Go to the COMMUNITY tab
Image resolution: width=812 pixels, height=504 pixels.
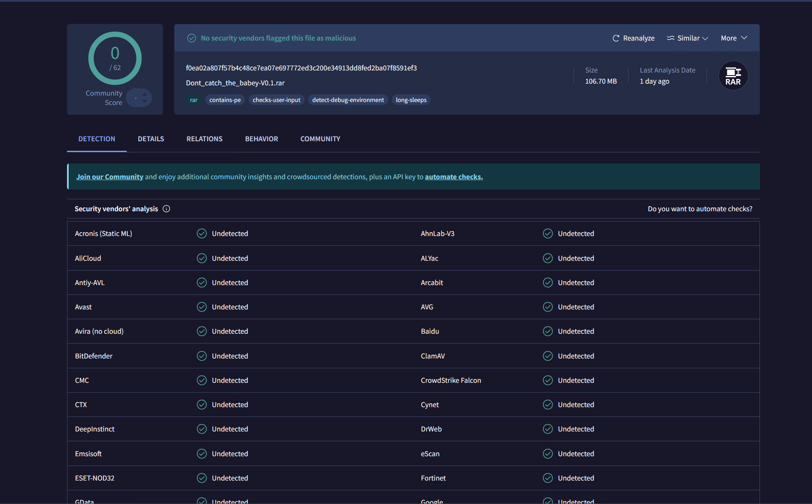coord(320,139)
